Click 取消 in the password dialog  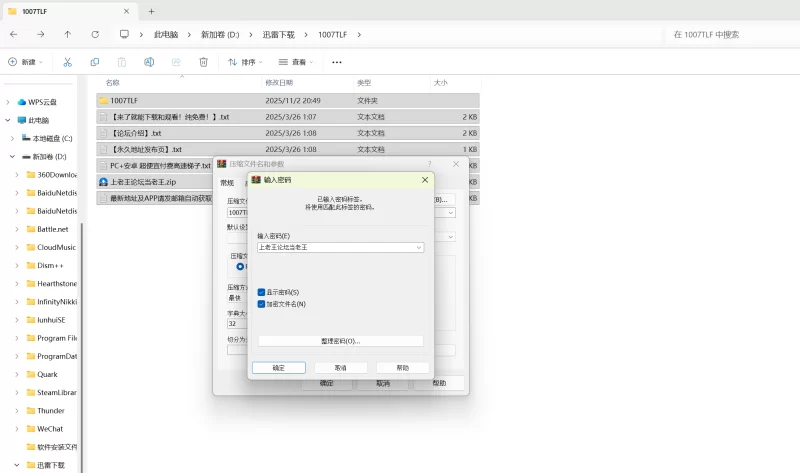[340, 367]
